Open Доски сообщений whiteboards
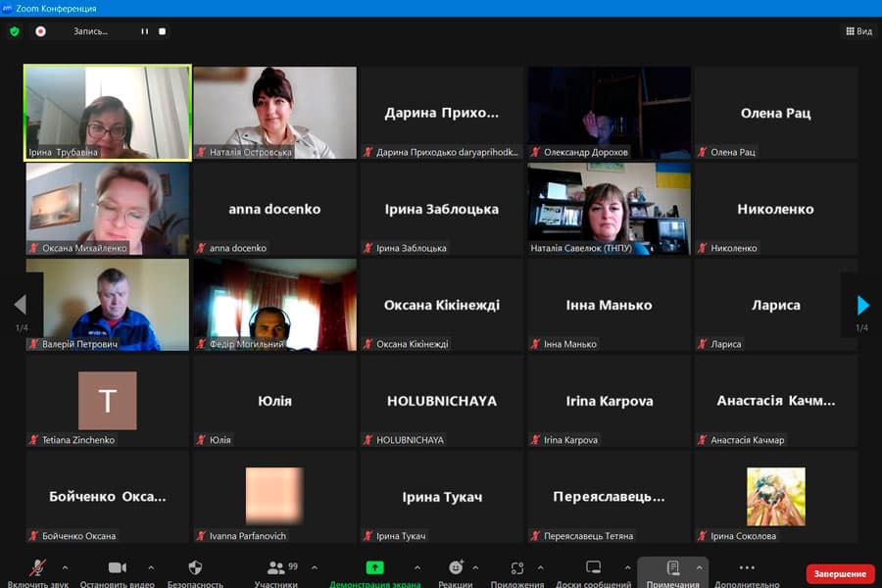Viewport: 882px width, 588px height. [594, 572]
